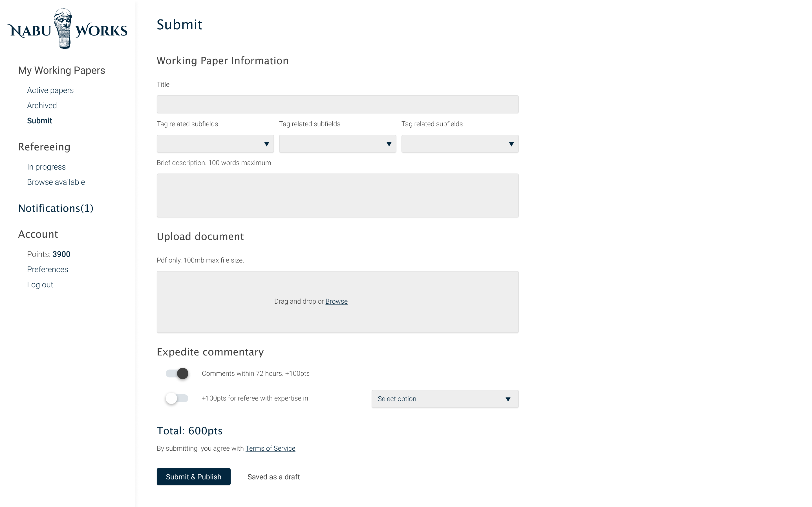Click the Nabu Works logo

pyautogui.click(x=67, y=29)
